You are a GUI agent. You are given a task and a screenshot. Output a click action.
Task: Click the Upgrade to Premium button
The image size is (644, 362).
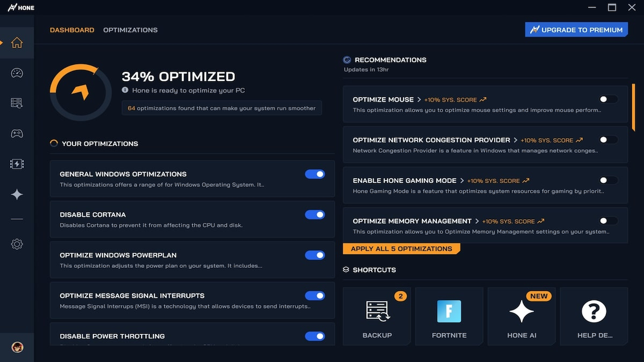(576, 29)
